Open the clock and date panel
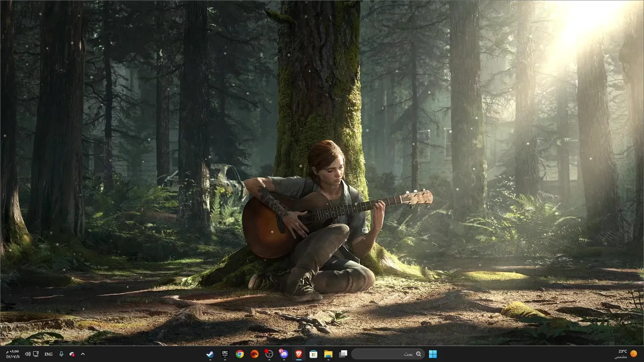This screenshot has width=644, height=362. point(13,354)
